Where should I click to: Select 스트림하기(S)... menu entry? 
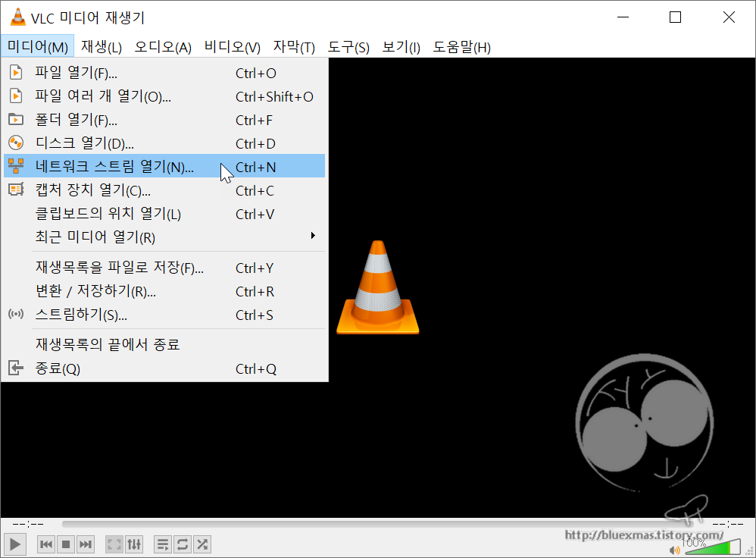tap(164, 315)
